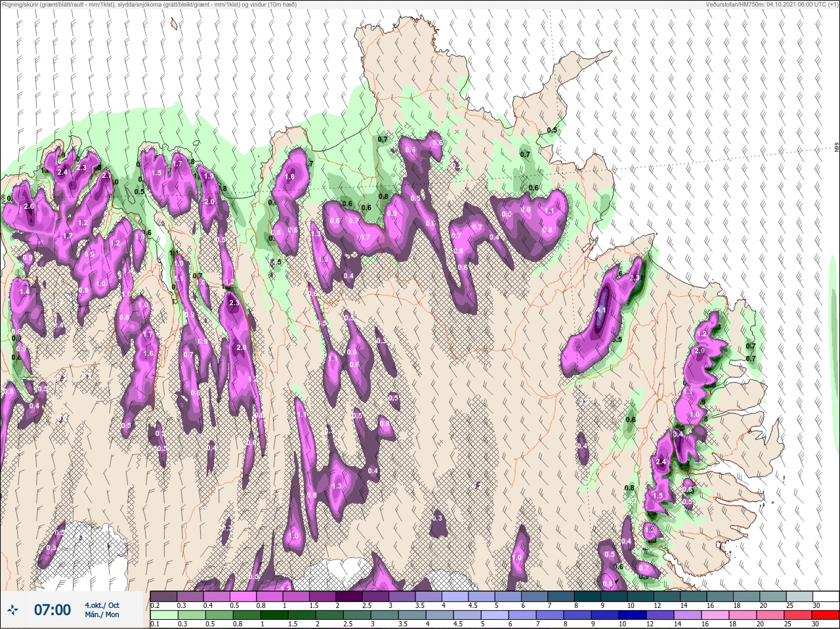Screen dimensions: 840x629
Task: Pick the red bottom legend swatch labeled 30
Action: pyautogui.click(x=826, y=615)
